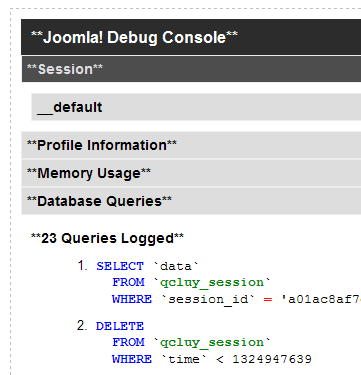Click qcluy_session table name in SELECT query
361x375 pixels.
pyautogui.click(x=212, y=282)
